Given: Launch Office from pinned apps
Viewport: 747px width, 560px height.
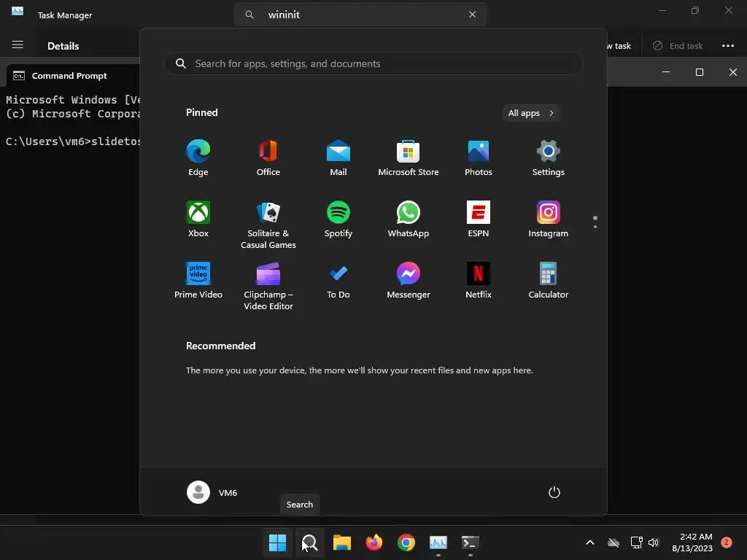Looking at the screenshot, I should coord(268,158).
